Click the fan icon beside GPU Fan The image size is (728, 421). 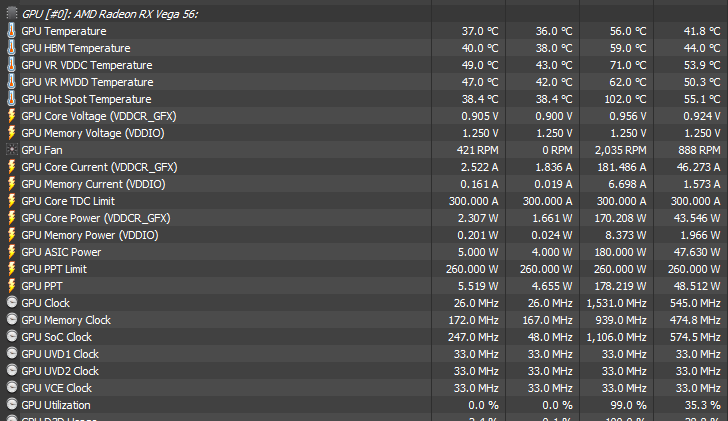point(12,150)
